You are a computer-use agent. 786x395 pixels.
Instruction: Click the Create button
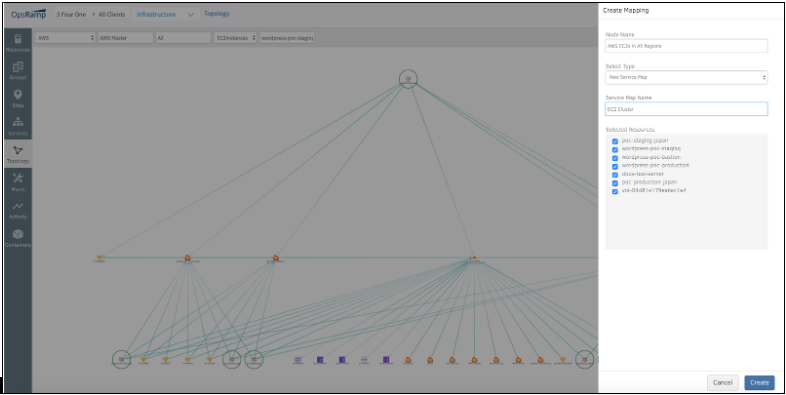click(759, 382)
